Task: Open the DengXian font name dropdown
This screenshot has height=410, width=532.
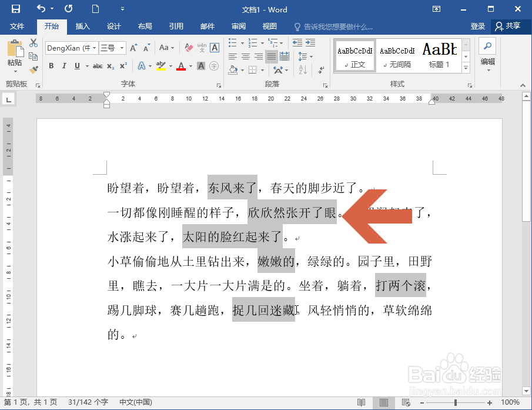Action: tap(94, 48)
